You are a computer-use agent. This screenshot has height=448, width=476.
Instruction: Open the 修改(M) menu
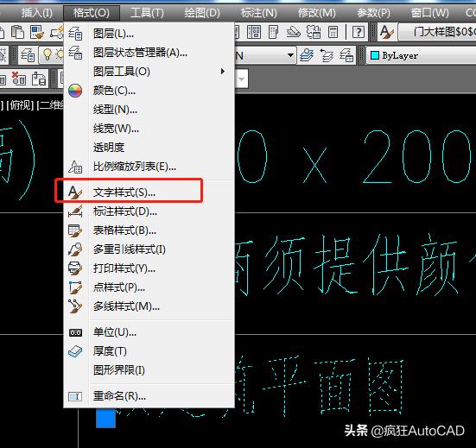317,13
